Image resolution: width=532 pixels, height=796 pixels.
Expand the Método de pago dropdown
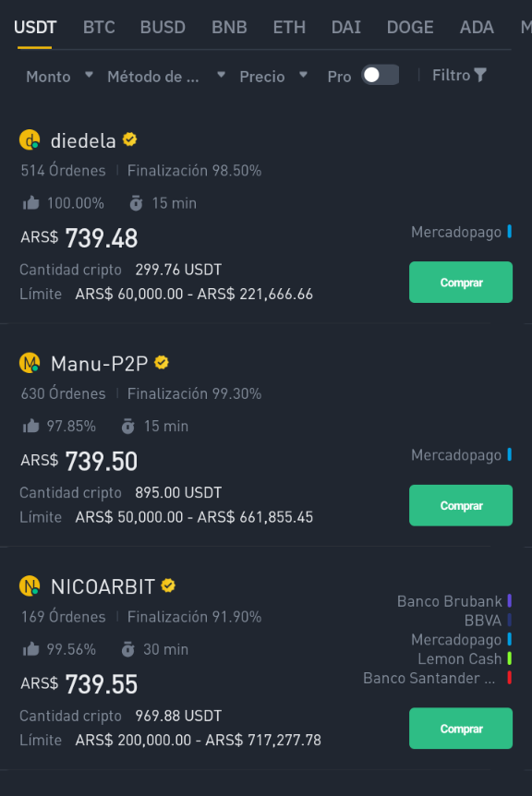pos(166,76)
